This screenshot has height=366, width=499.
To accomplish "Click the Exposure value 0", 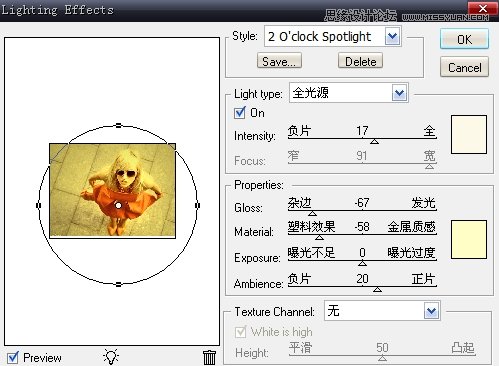I will (x=362, y=253).
